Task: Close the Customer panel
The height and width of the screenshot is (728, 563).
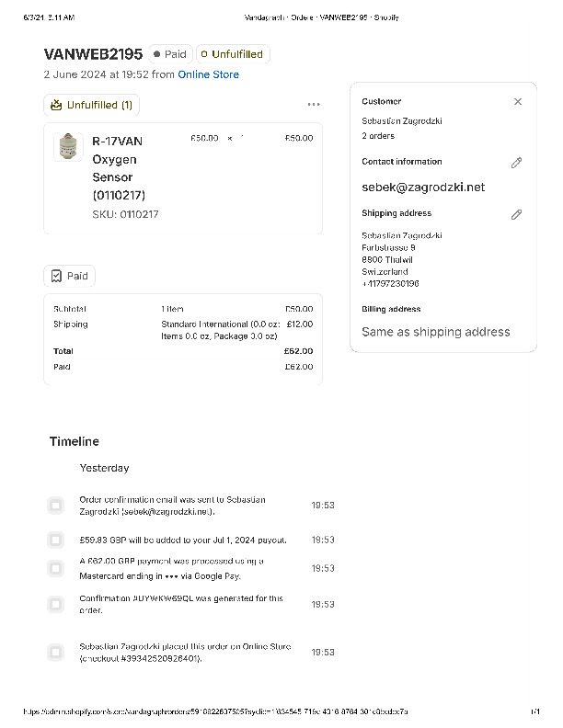Action: click(x=518, y=102)
